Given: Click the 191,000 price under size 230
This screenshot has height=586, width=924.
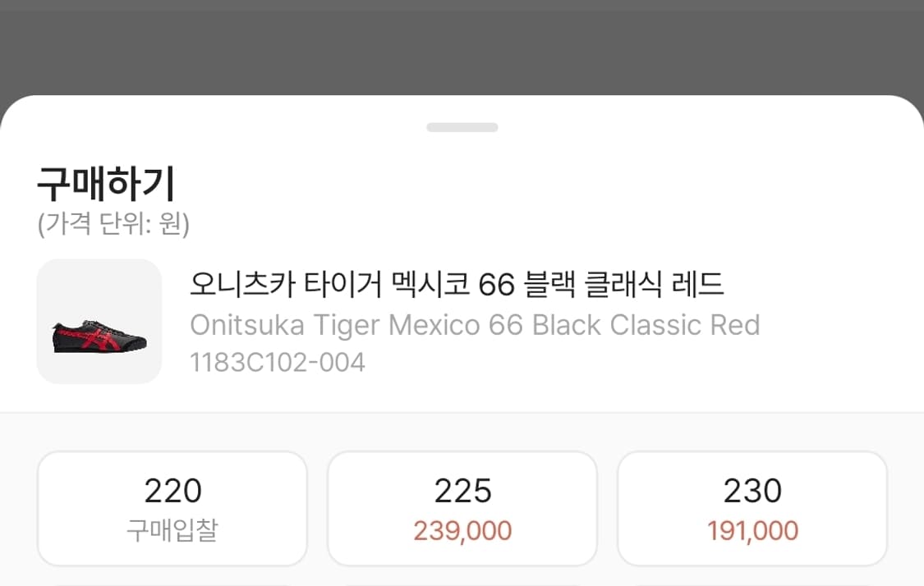Looking at the screenshot, I should [x=752, y=530].
